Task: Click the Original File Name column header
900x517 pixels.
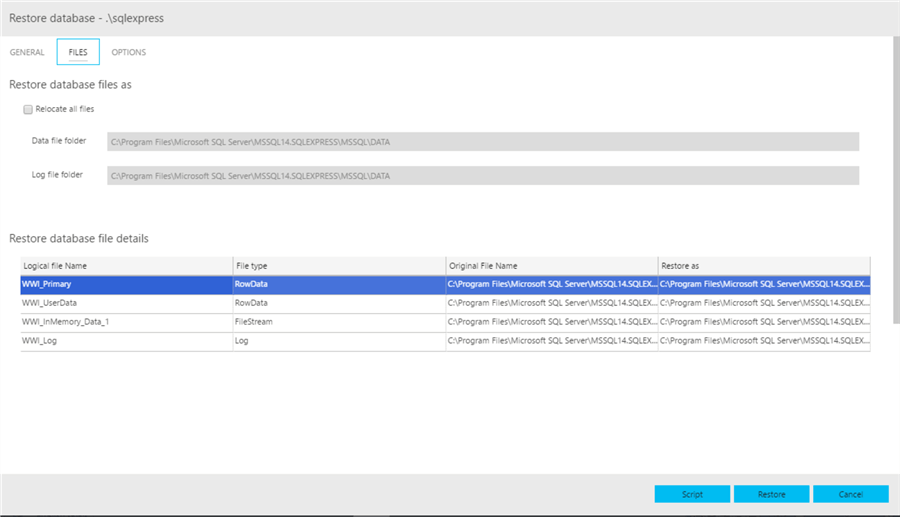Action: tap(550, 266)
